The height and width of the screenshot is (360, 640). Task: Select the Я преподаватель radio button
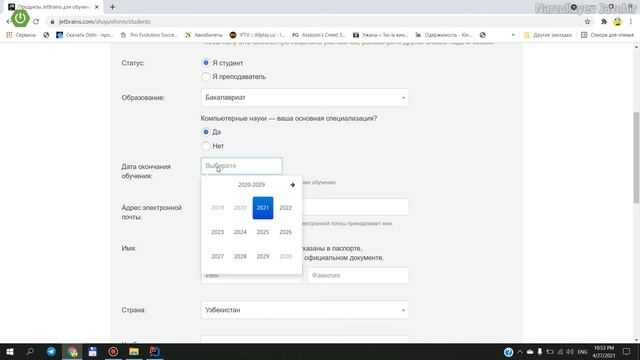click(206, 77)
